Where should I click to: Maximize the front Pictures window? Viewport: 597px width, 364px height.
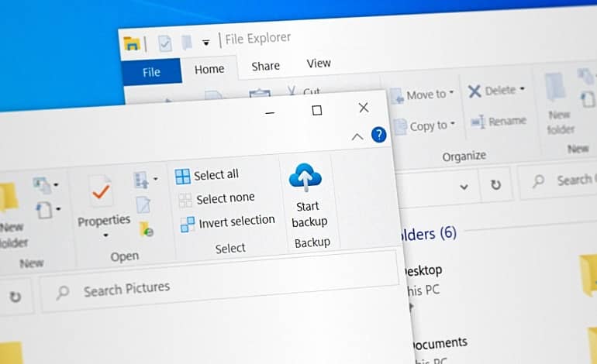[x=317, y=110]
